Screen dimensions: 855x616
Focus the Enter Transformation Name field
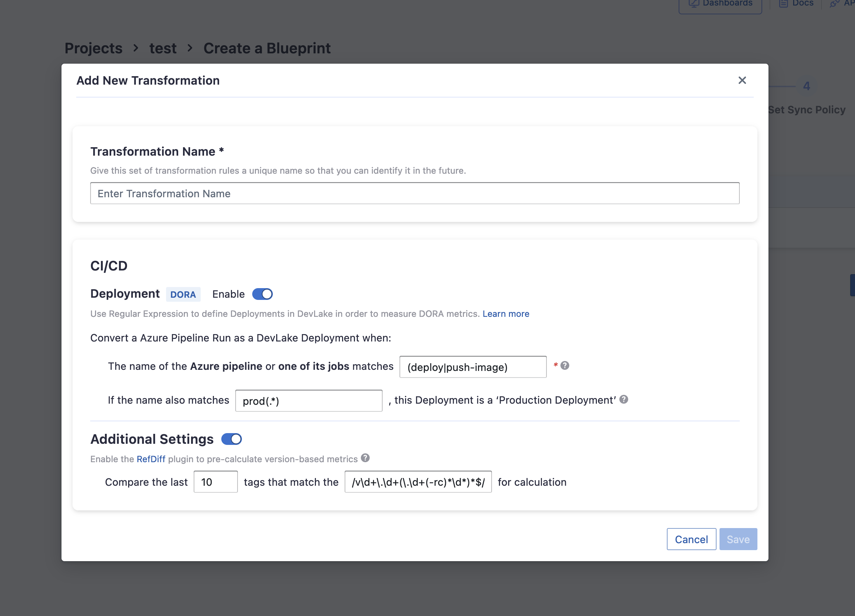click(414, 193)
